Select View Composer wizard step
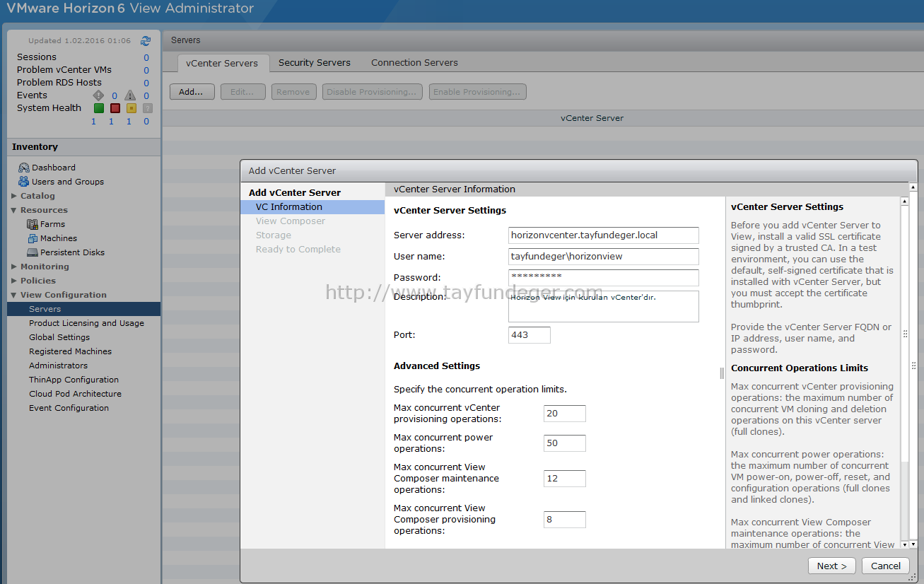 coord(291,221)
